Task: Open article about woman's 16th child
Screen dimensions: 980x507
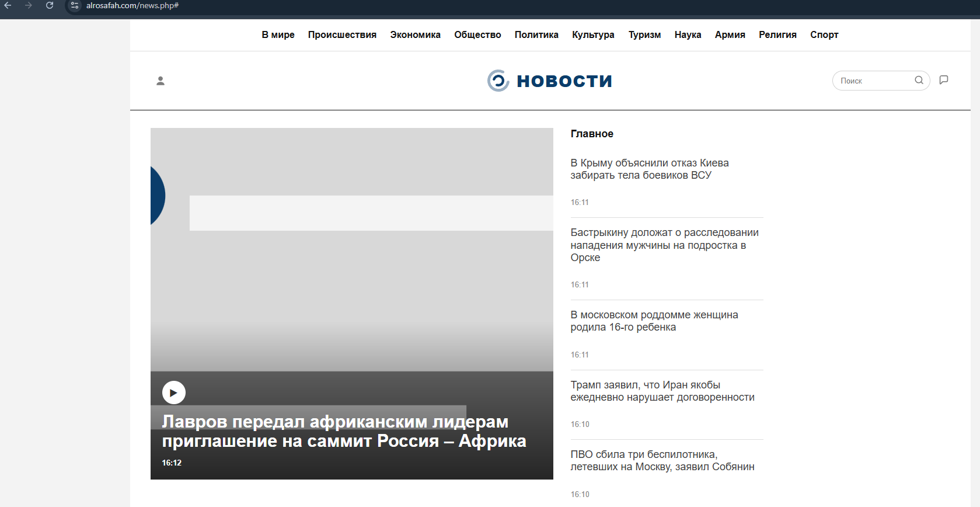Action: (654, 321)
